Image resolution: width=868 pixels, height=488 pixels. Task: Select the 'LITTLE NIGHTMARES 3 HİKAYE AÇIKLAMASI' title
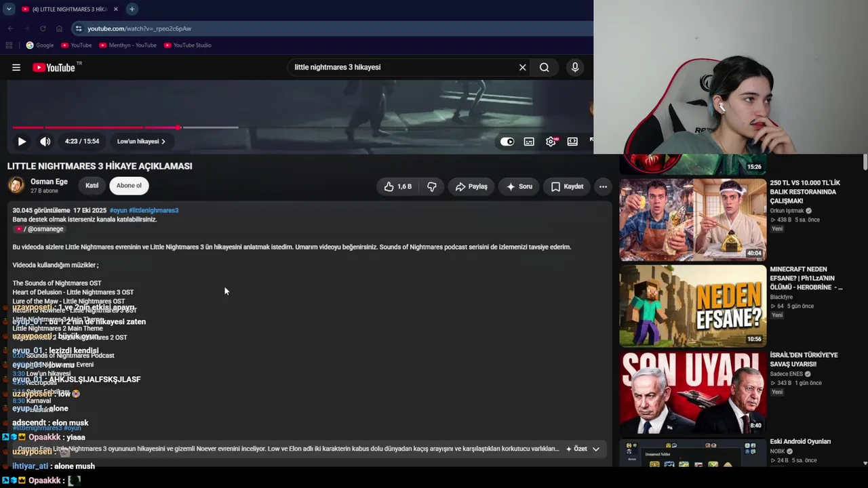(x=100, y=166)
